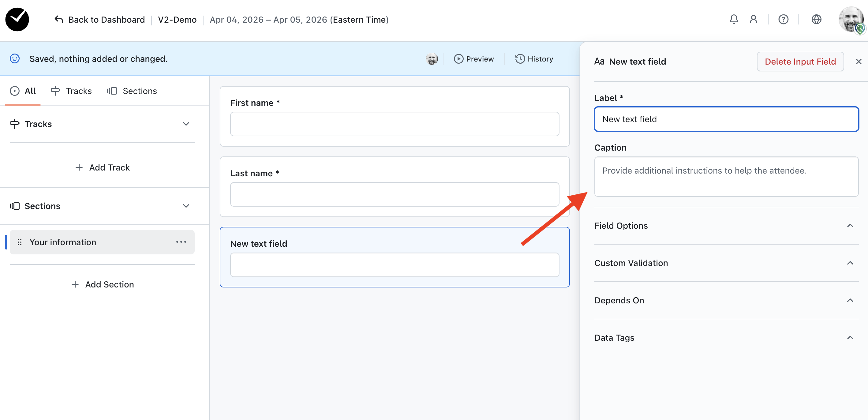The height and width of the screenshot is (420, 868).
Task: Expand the Custom Validation section
Action: (x=850, y=263)
